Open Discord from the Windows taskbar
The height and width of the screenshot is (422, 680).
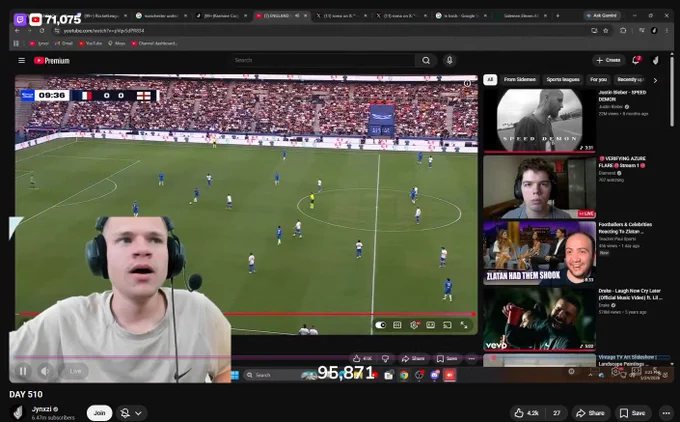[435, 375]
